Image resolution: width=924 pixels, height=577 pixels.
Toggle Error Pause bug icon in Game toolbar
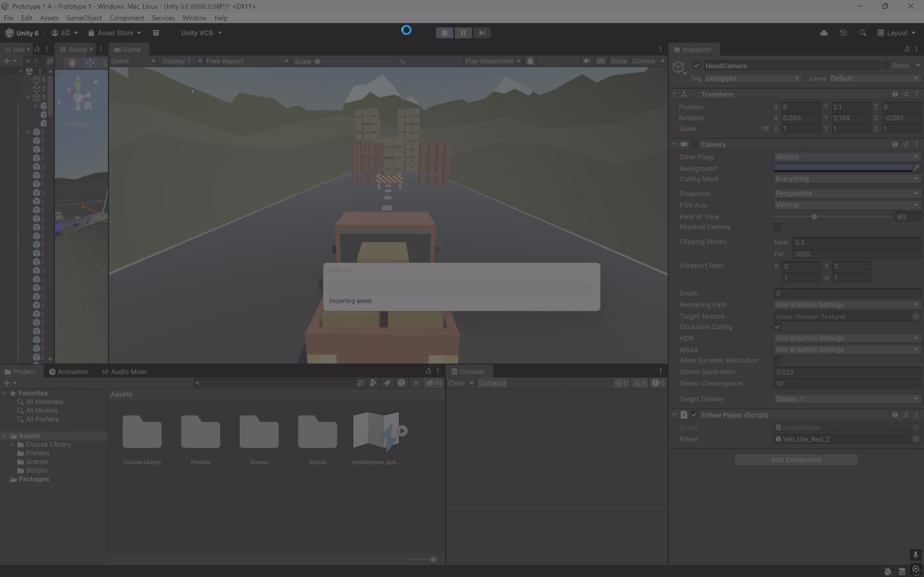tap(530, 61)
